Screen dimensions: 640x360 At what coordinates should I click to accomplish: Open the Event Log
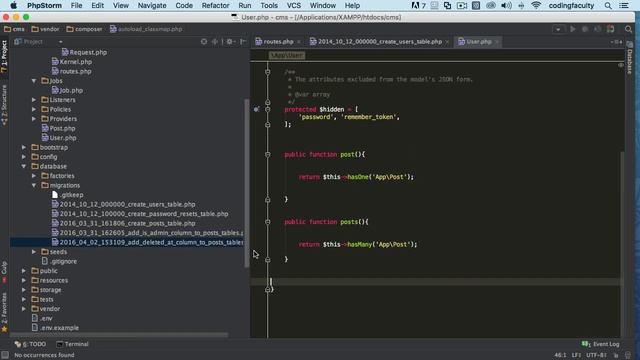tap(600, 344)
